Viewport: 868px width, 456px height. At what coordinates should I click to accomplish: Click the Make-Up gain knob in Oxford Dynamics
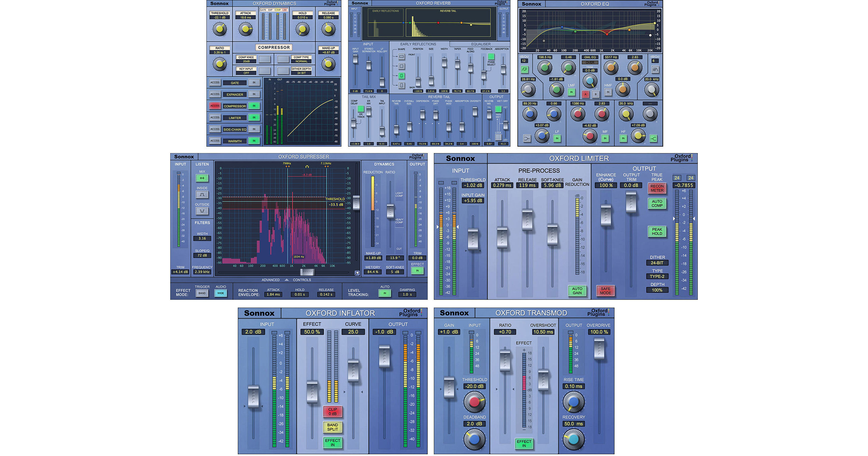(328, 64)
